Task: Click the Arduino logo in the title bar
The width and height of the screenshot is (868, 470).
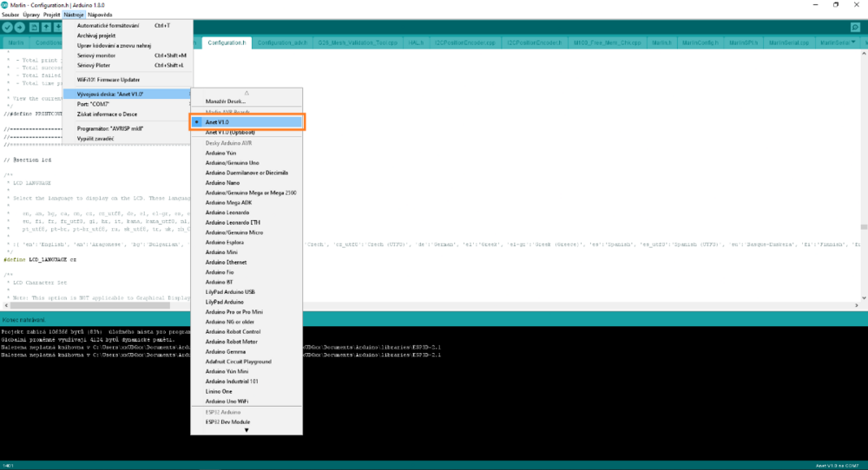Action: pyautogui.click(x=4, y=5)
